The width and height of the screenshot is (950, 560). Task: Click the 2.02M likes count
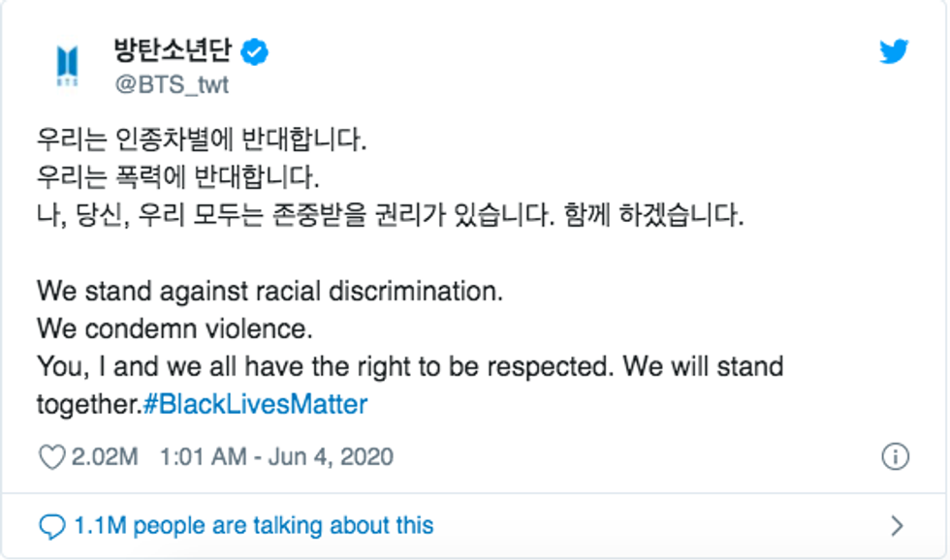[x=105, y=456]
